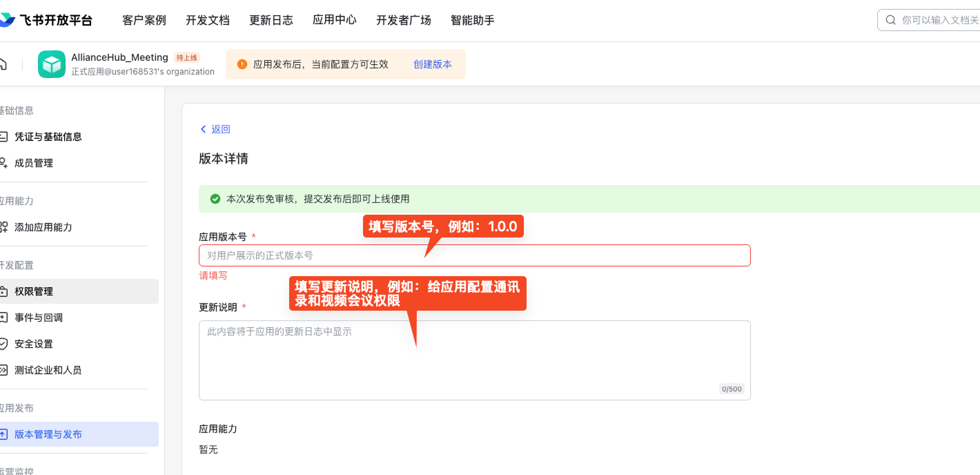This screenshot has height=475, width=980.
Task: Click the search magnifier icon
Action: click(x=891, y=20)
